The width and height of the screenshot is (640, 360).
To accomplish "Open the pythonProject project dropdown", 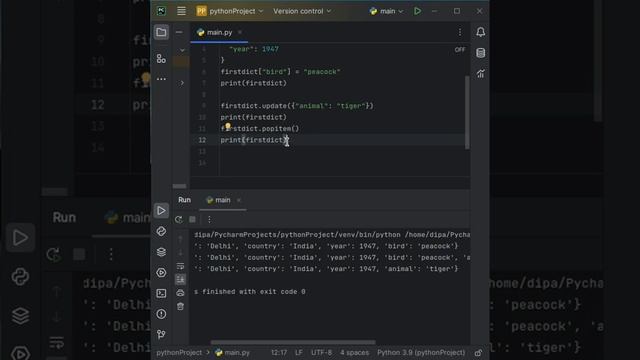I will pos(230,11).
